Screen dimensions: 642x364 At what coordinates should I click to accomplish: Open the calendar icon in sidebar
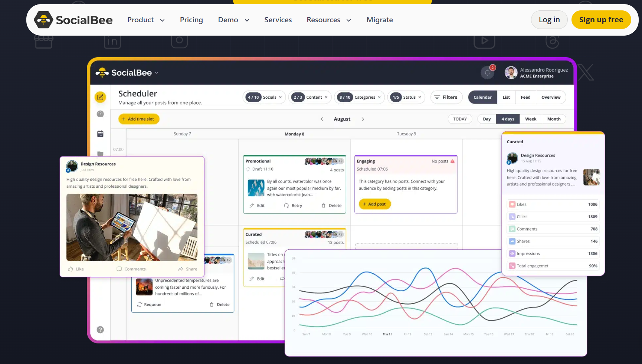coord(100,134)
